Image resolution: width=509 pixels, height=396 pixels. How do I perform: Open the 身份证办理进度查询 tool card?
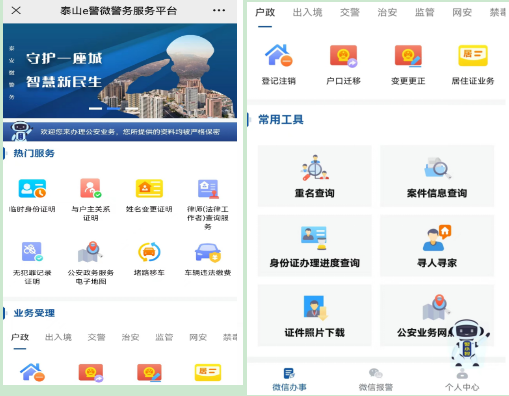click(x=314, y=245)
